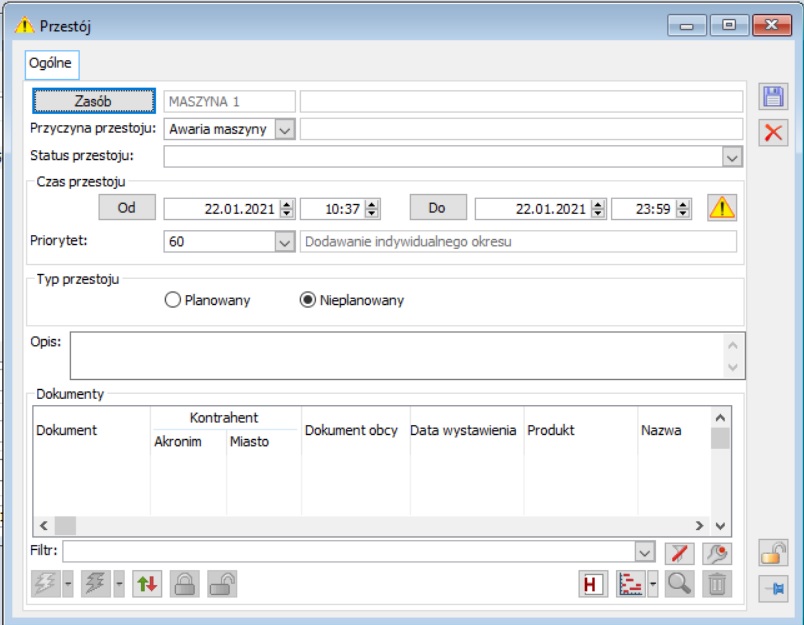Click the empty field right of Awaria maszyny
The height and width of the screenshot is (625, 804).
point(521,129)
